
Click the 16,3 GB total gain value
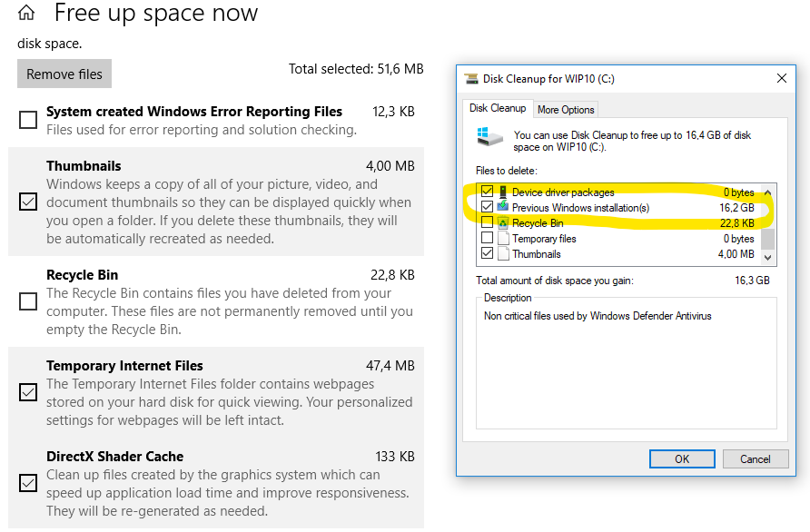click(x=752, y=281)
